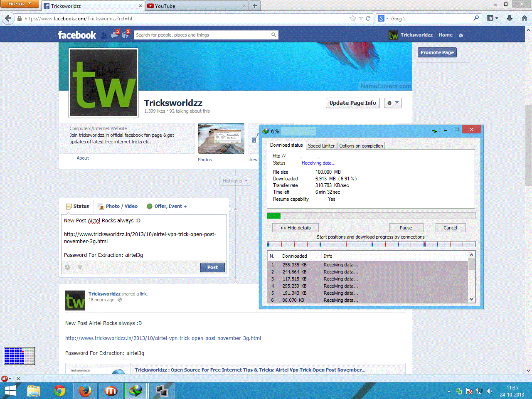Click the Facebook search magnifier button
The height and width of the screenshot is (399, 532).
[273, 35]
